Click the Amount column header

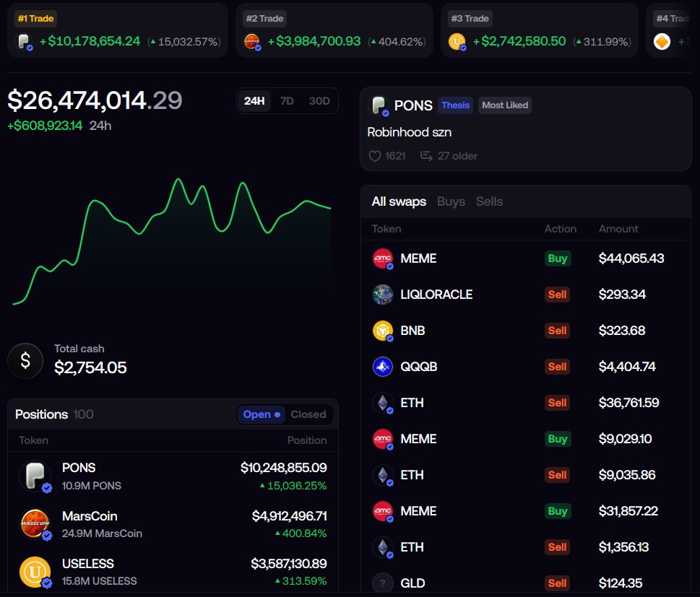point(618,229)
